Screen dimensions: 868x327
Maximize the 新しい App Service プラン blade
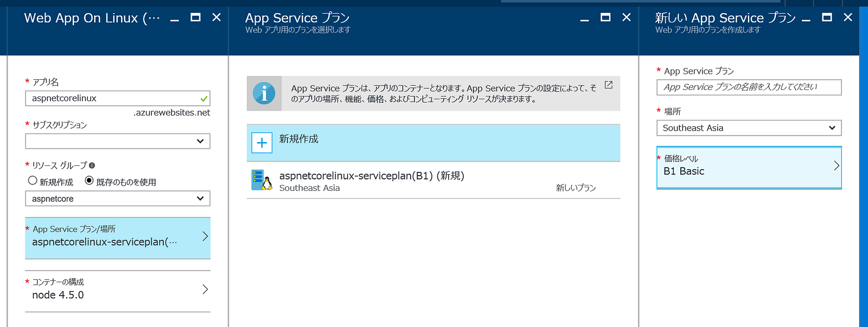827,17
